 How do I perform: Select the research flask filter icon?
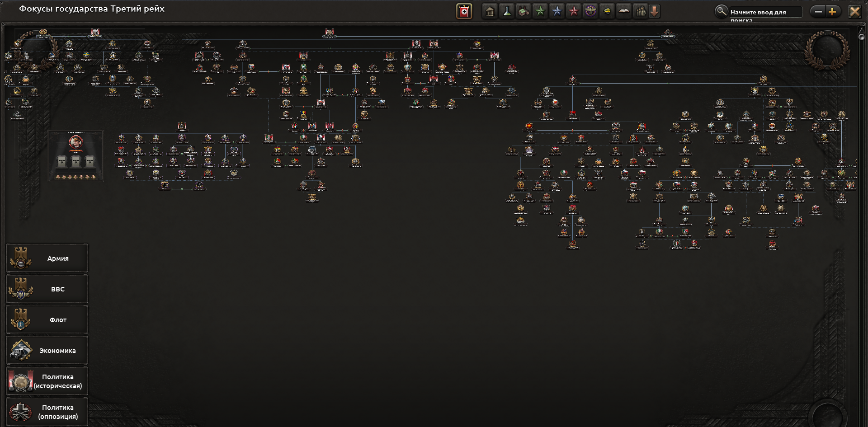tap(506, 11)
